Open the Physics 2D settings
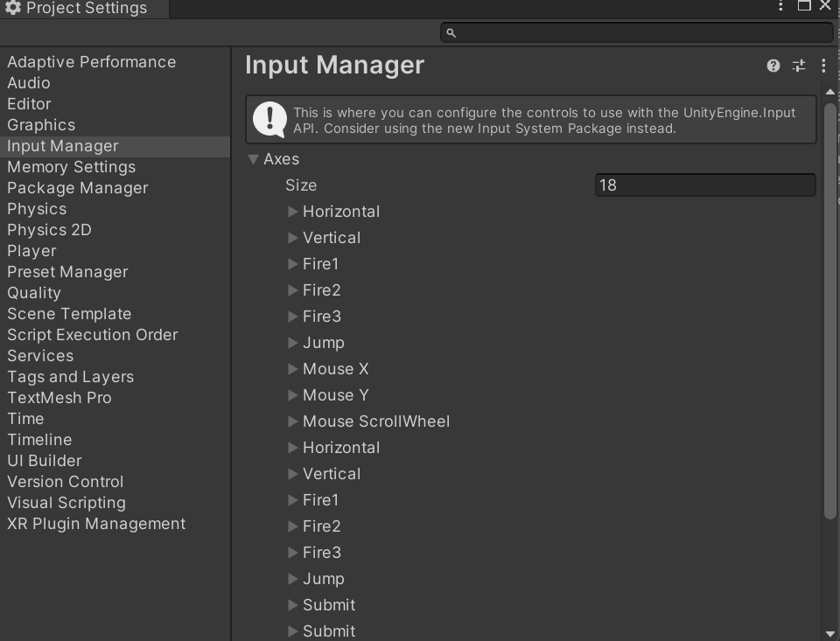 [49, 230]
